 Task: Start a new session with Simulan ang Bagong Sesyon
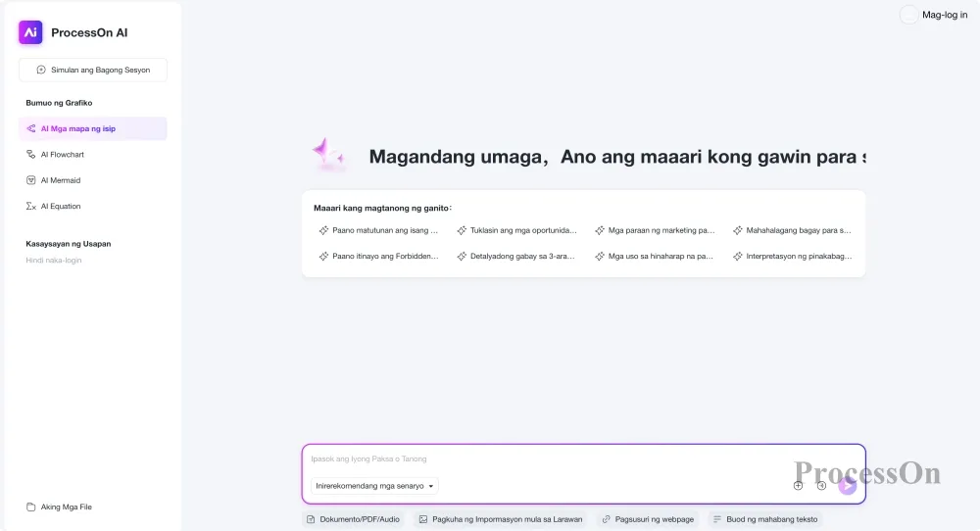coord(93,70)
